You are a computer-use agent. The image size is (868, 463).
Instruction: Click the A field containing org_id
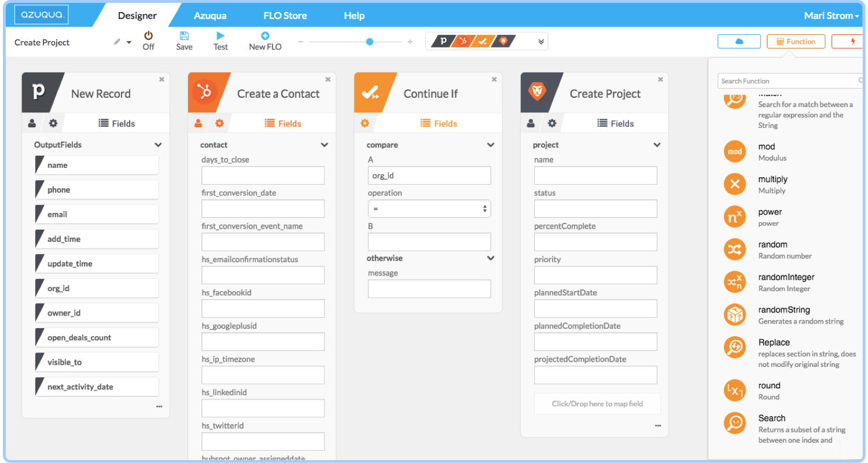pyautogui.click(x=429, y=175)
